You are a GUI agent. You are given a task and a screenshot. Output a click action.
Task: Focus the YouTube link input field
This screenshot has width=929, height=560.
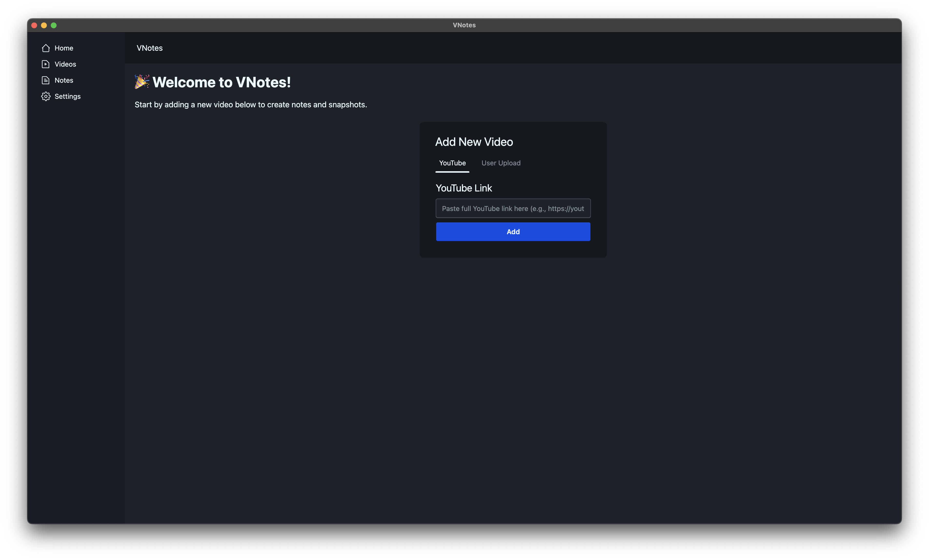click(x=513, y=208)
